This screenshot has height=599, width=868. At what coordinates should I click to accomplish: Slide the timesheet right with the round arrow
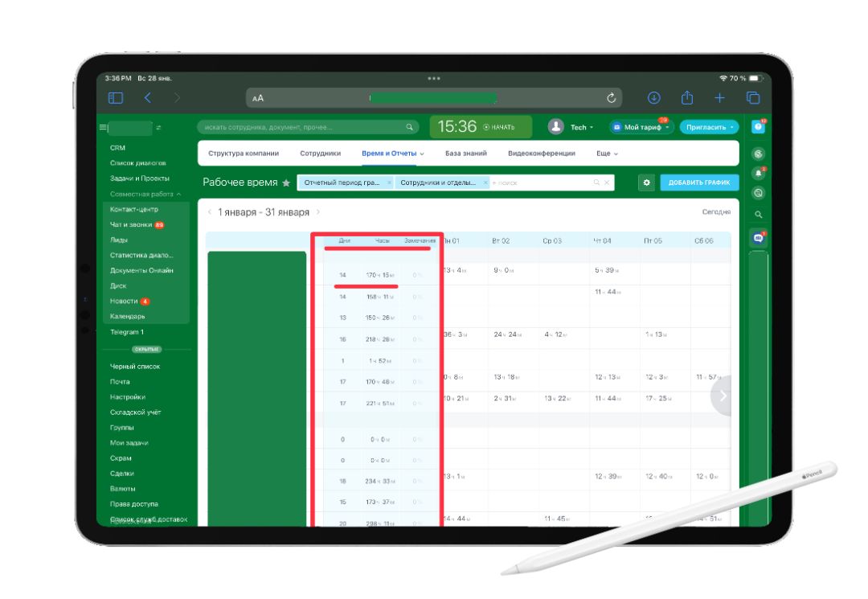tap(721, 396)
